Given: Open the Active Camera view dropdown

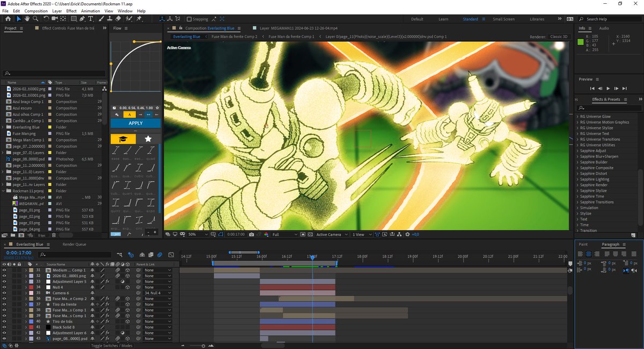Looking at the screenshot, I should (332, 235).
